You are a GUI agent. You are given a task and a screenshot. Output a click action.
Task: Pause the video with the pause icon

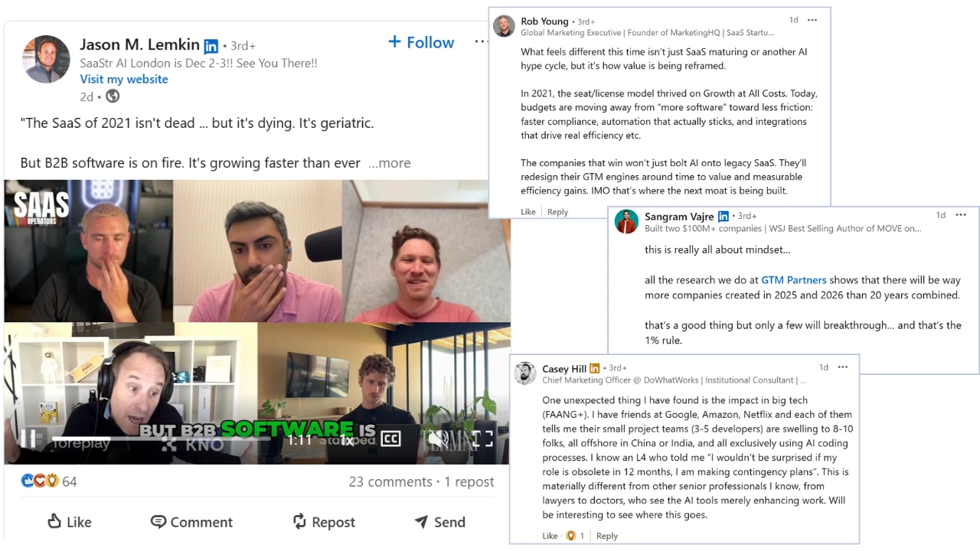(x=27, y=439)
